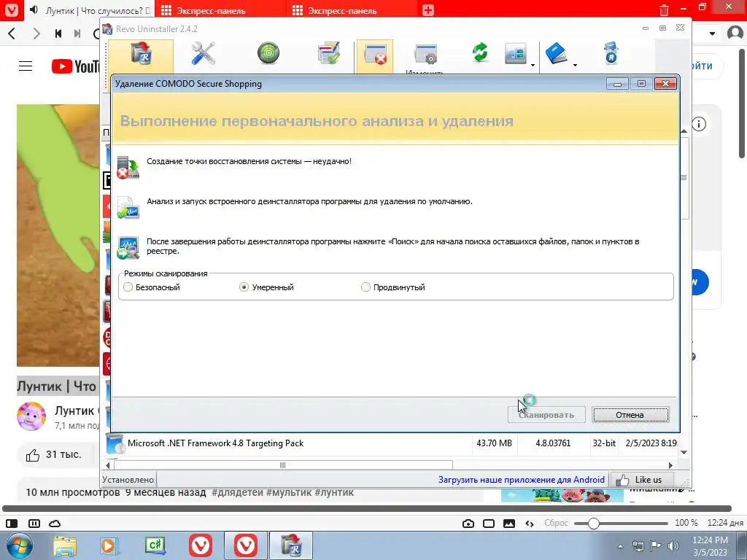Click the Vivaldi menu logo button

pyautogui.click(x=10, y=10)
